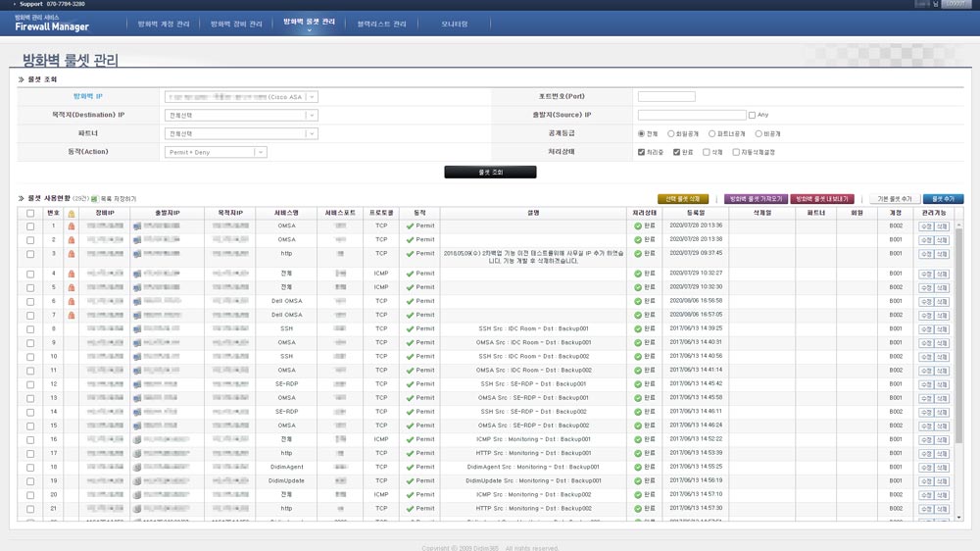Image resolution: width=980 pixels, height=551 pixels.
Task: Check the 자동삭제설정 checkbox
Action: tap(736, 152)
